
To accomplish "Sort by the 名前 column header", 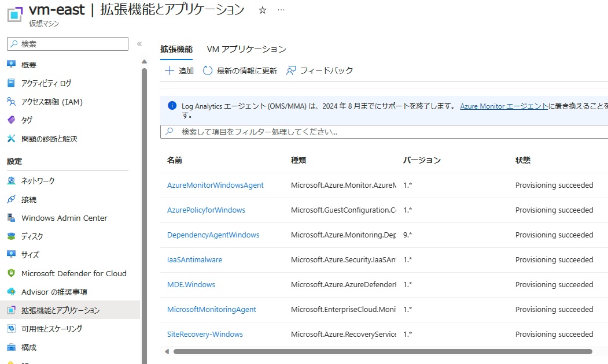I will (x=175, y=160).
